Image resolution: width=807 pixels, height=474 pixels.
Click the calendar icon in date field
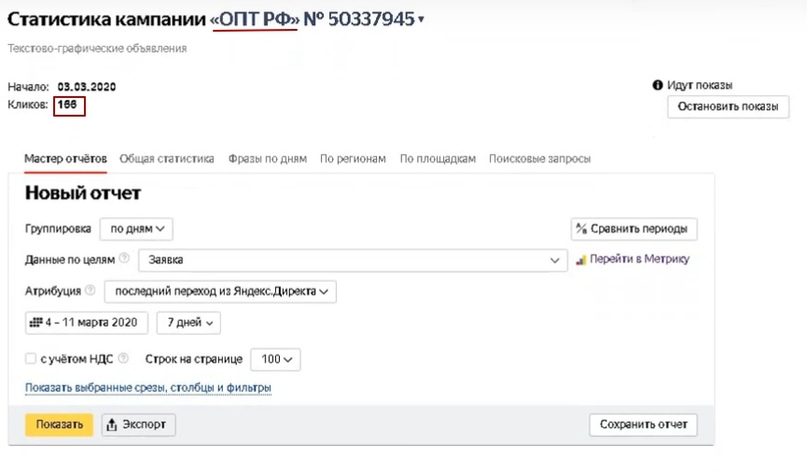pyautogui.click(x=36, y=323)
